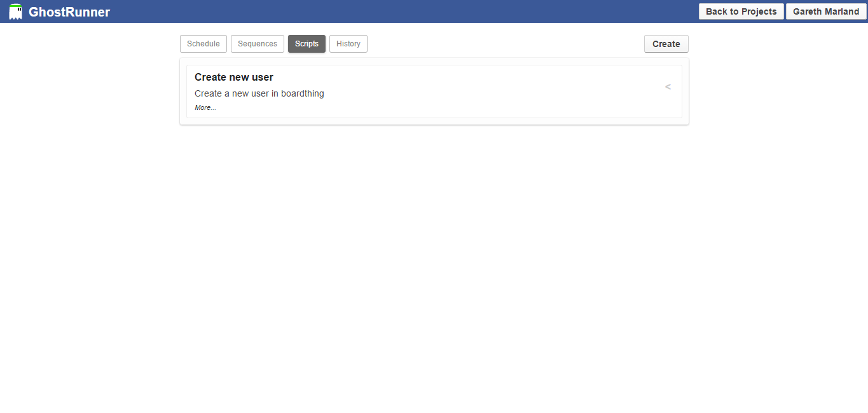Click the Create button
This screenshot has width=868, height=413.
666,43
